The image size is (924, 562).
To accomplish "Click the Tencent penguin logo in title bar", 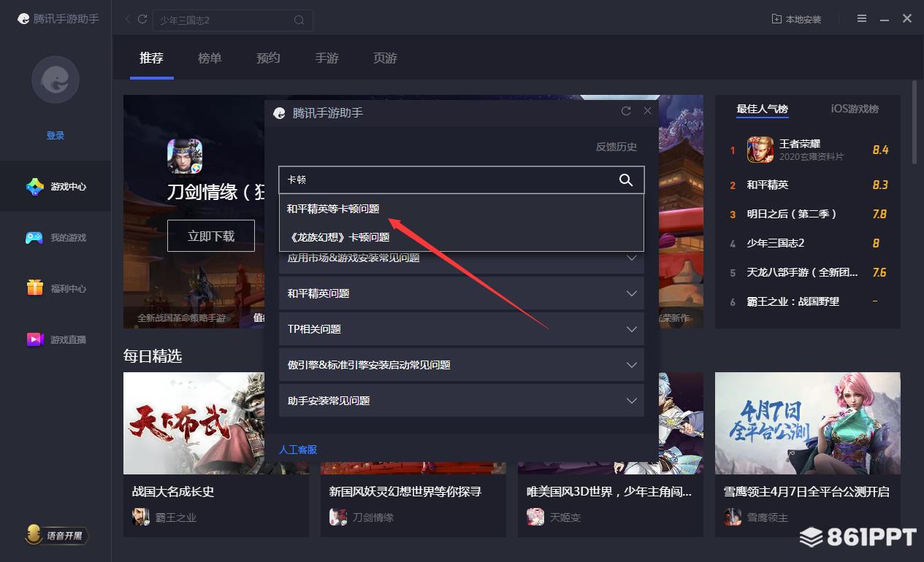I will pyautogui.click(x=24, y=19).
